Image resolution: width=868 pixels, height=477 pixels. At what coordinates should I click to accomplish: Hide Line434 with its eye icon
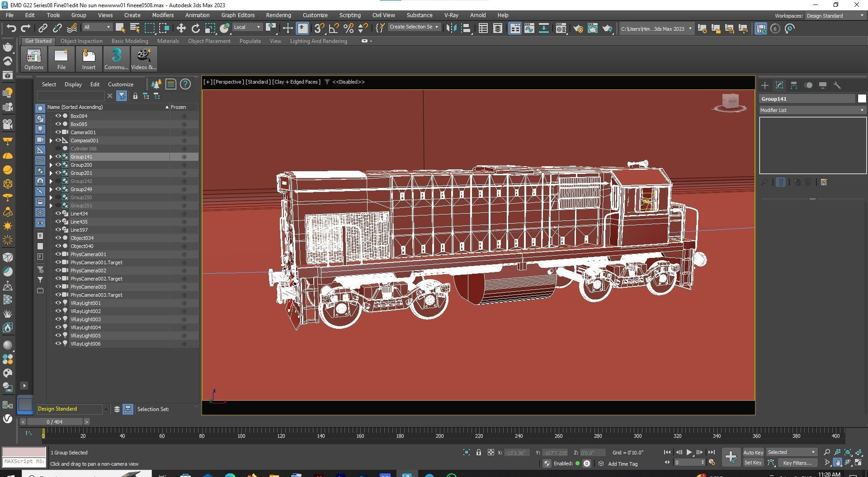click(x=58, y=213)
